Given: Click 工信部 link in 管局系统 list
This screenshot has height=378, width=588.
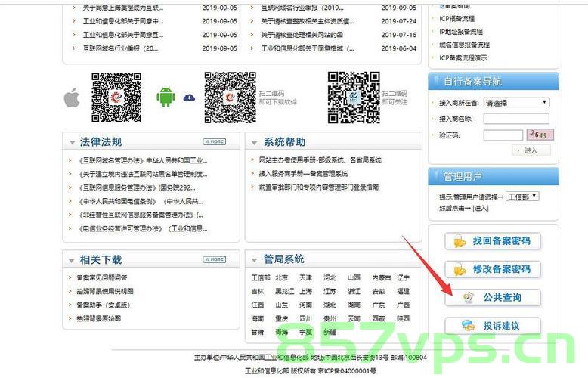Looking at the screenshot, I should [261, 278].
